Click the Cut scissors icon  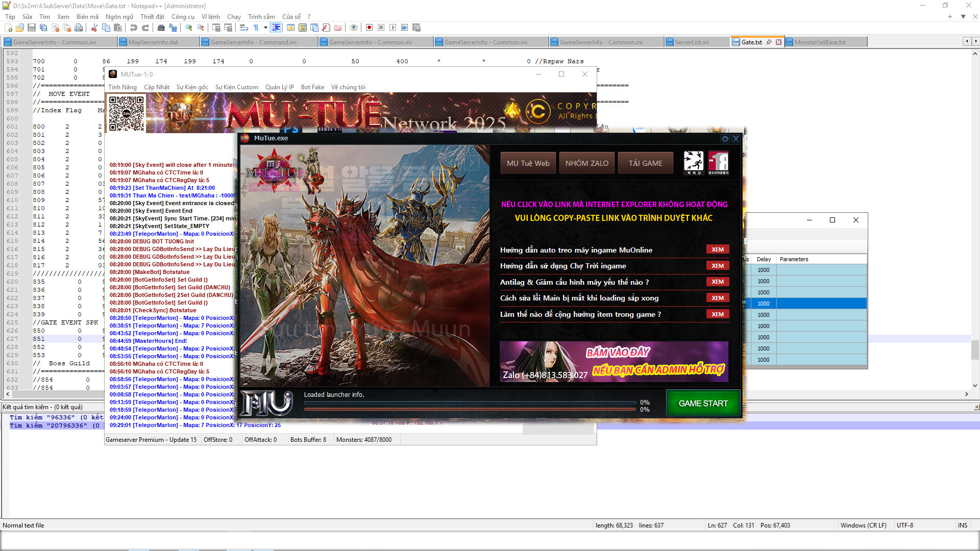click(x=94, y=28)
